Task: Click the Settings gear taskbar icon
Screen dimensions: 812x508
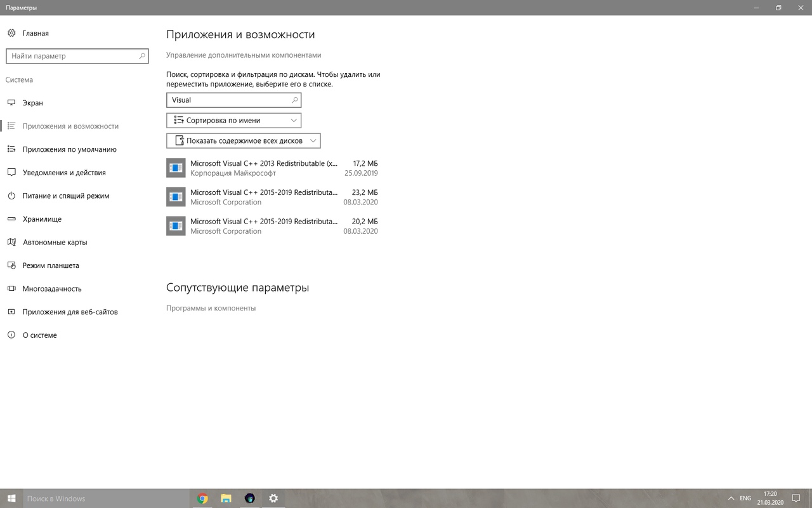Action: [x=273, y=498]
